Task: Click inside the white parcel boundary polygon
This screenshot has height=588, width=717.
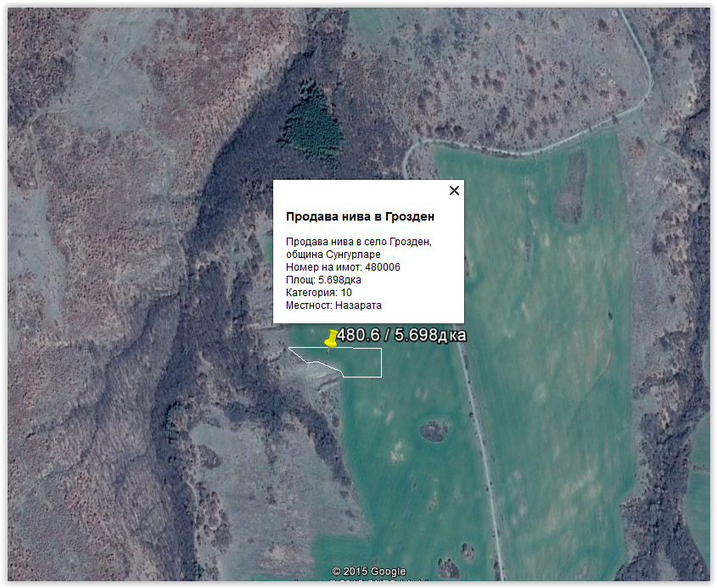Action: [361, 362]
